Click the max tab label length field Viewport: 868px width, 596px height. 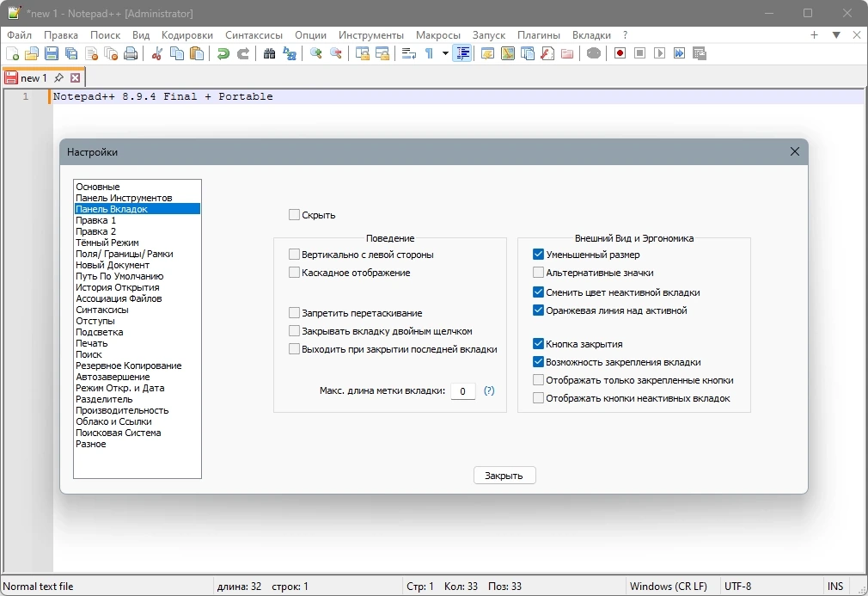tap(462, 391)
